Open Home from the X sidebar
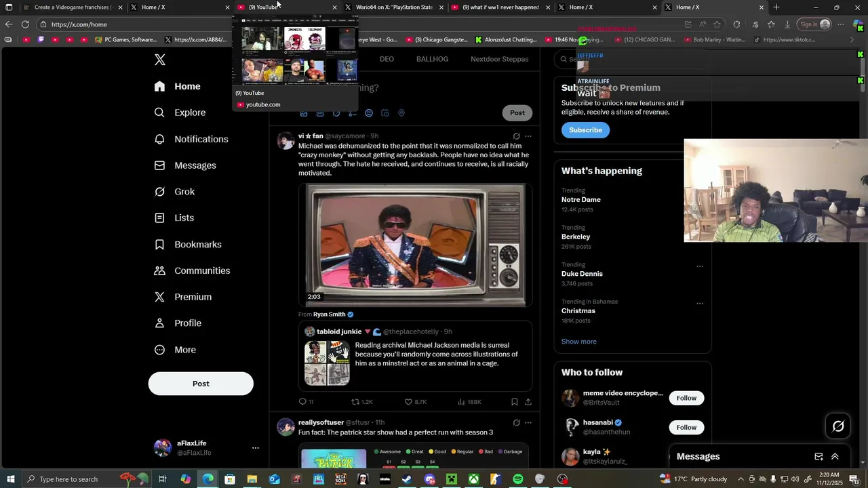 click(177, 86)
